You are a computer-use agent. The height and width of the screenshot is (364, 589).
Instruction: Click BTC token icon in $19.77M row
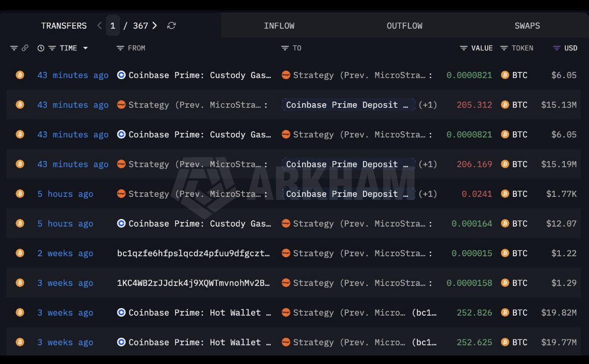click(505, 342)
